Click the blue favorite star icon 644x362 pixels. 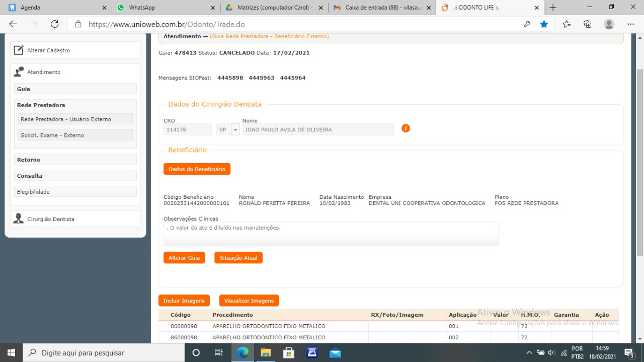click(544, 24)
